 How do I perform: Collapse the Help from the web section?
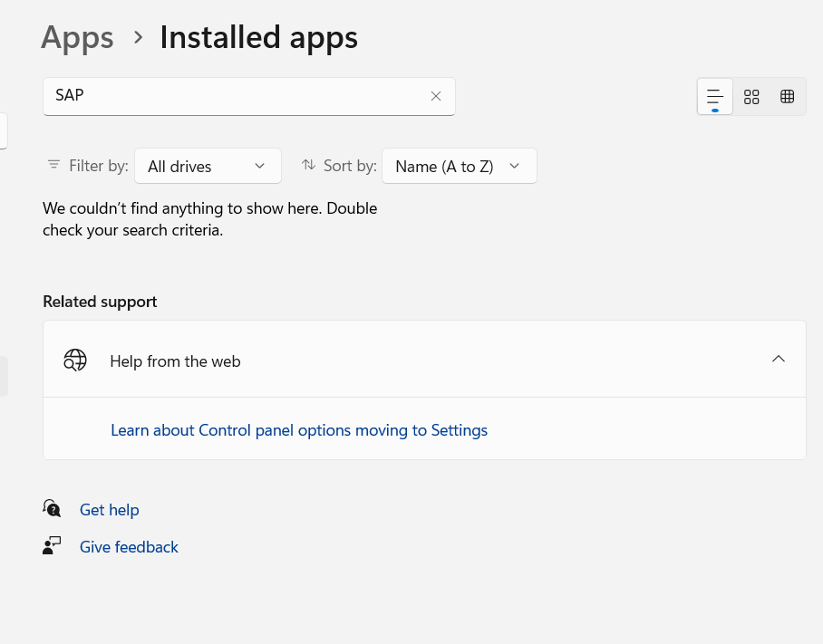point(779,360)
